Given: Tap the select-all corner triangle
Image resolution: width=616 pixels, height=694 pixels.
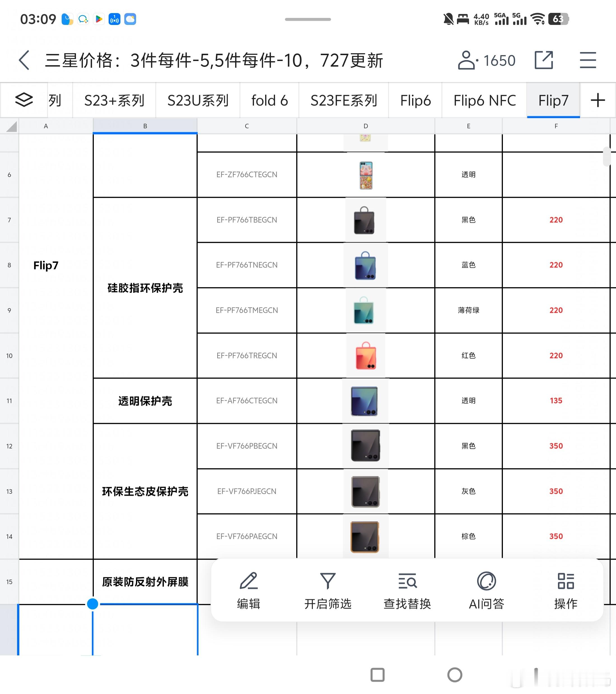Looking at the screenshot, I should pyautogui.click(x=11, y=127).
